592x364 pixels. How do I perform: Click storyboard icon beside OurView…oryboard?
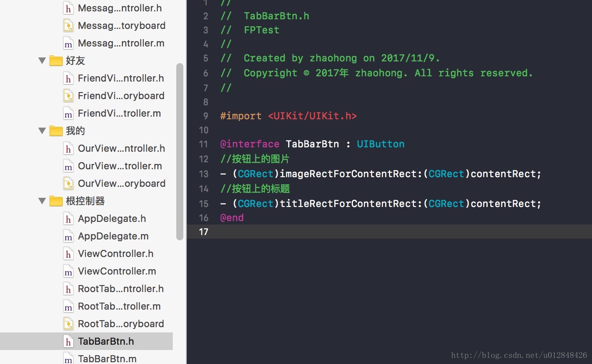tap(68, 183)
